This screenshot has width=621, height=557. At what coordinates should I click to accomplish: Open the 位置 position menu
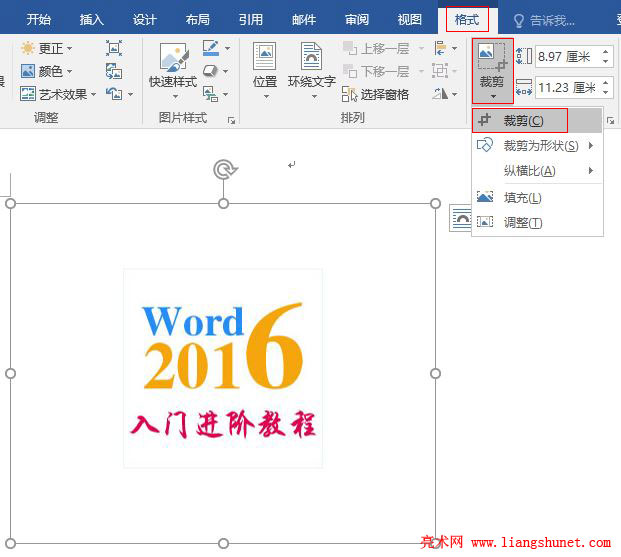pyautogui.click(x=265, y=71)
